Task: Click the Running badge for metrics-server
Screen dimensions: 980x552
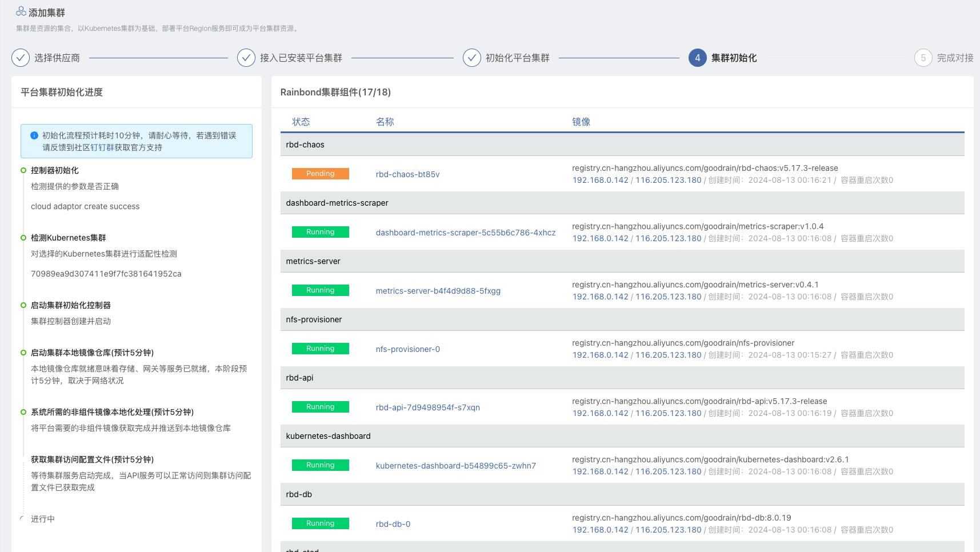Action: tap(321, 290)
